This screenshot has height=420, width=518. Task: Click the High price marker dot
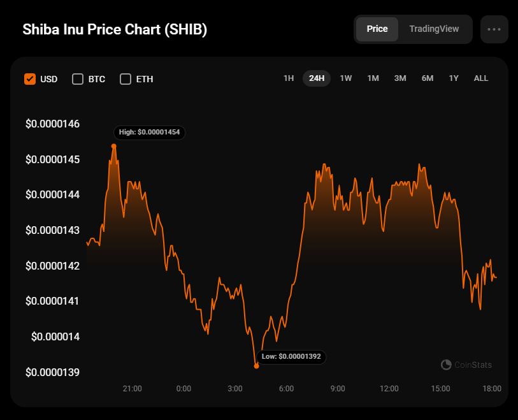(x=114, y=146)
